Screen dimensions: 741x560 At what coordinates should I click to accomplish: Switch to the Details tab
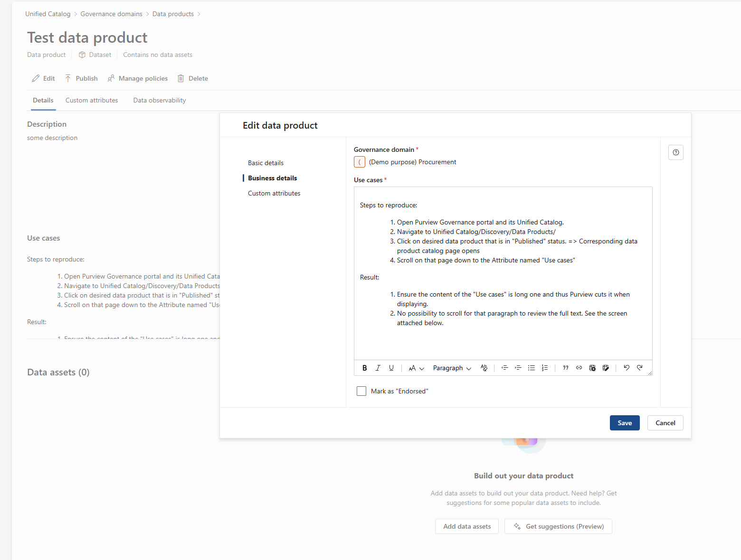click(43, 100)
